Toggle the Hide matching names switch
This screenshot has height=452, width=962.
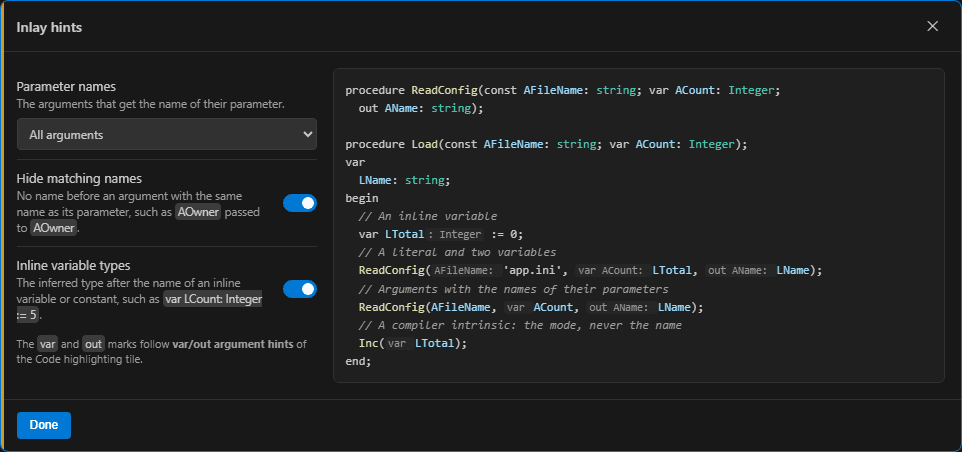coord(299,203)
